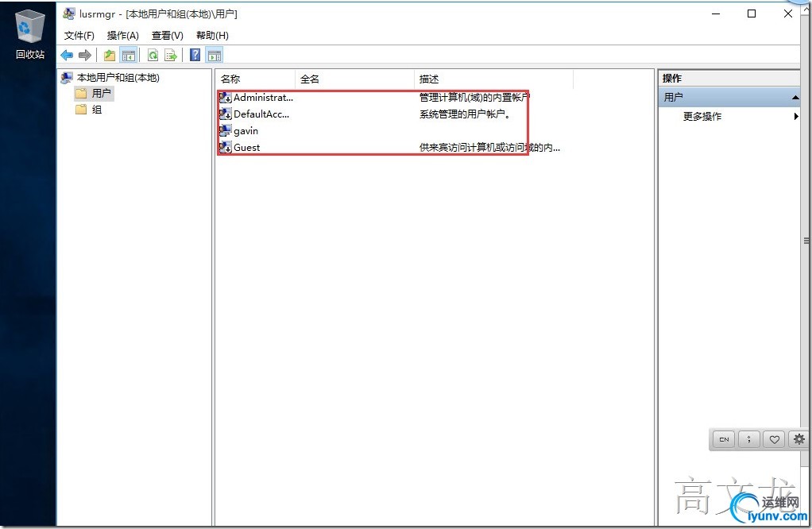Click description 系统管理的用户帐户。
This screenshot has width=812, height=529.
click(x=465, y=114)
